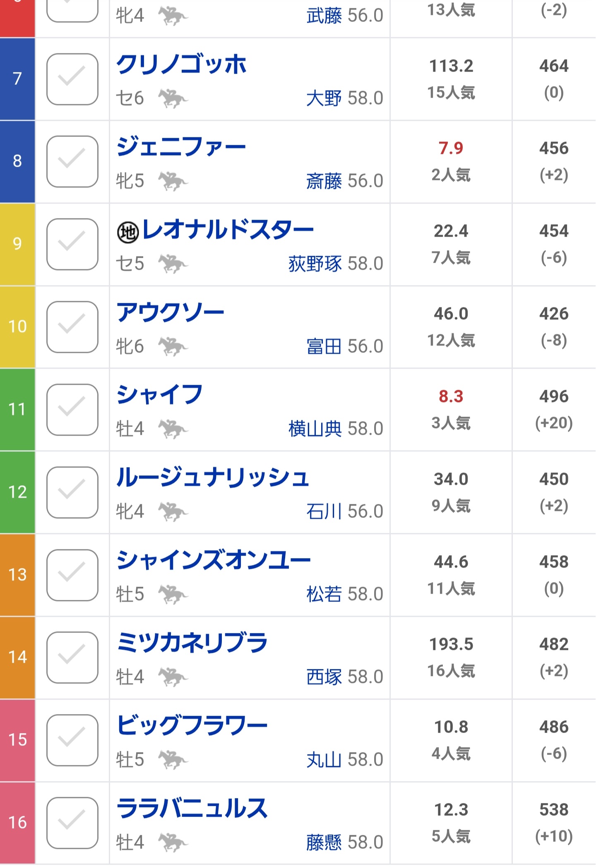This screenshot has width=596, height=868.
Task: Open ミツカネリブラ horse details
Action: 192,643
